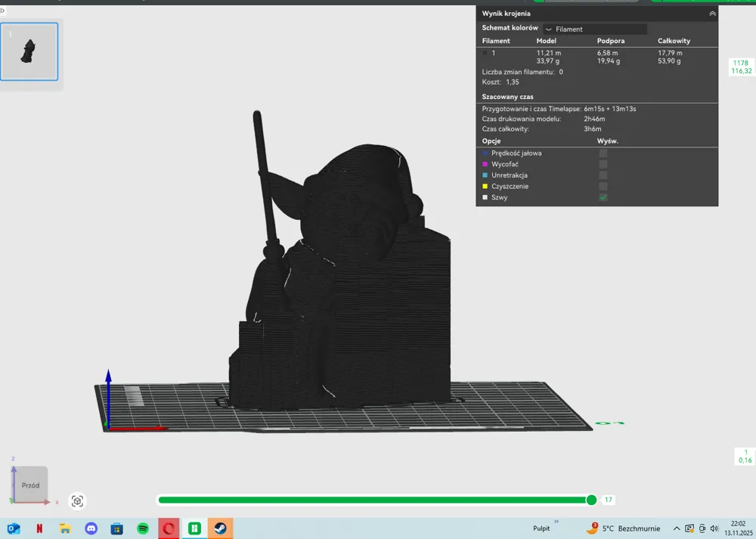Click the blue Prędkość jałowa color swatch

(x=485, y=153)
